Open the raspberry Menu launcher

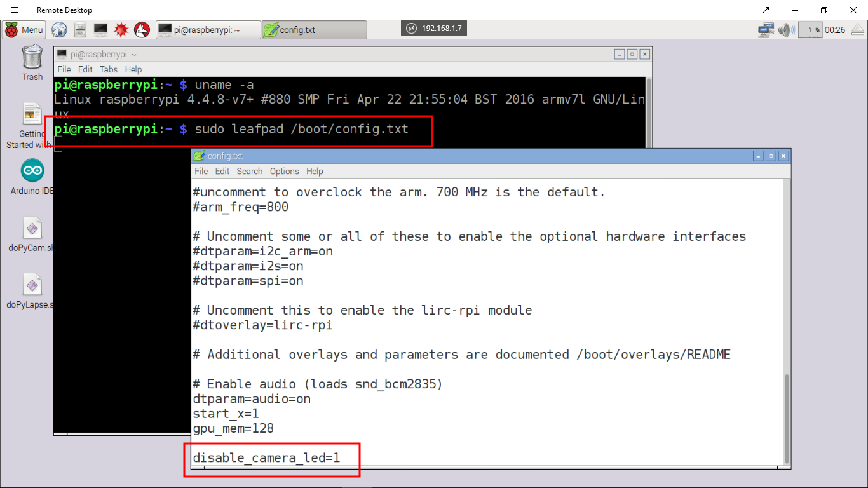click(x=24, y=29)
